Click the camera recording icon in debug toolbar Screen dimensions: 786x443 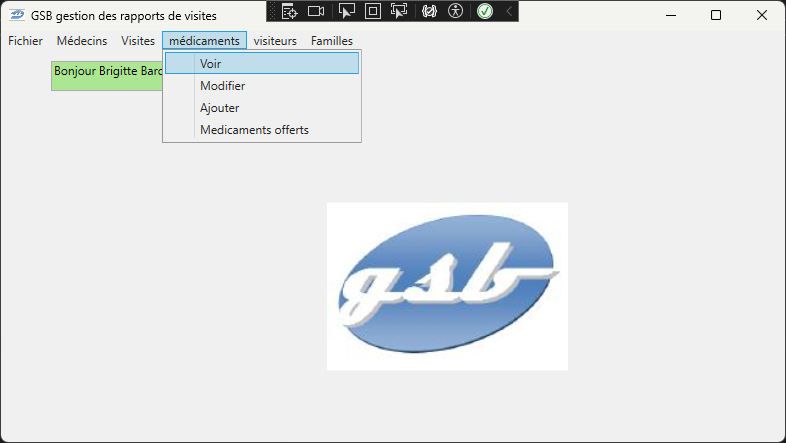click(316, 11)
